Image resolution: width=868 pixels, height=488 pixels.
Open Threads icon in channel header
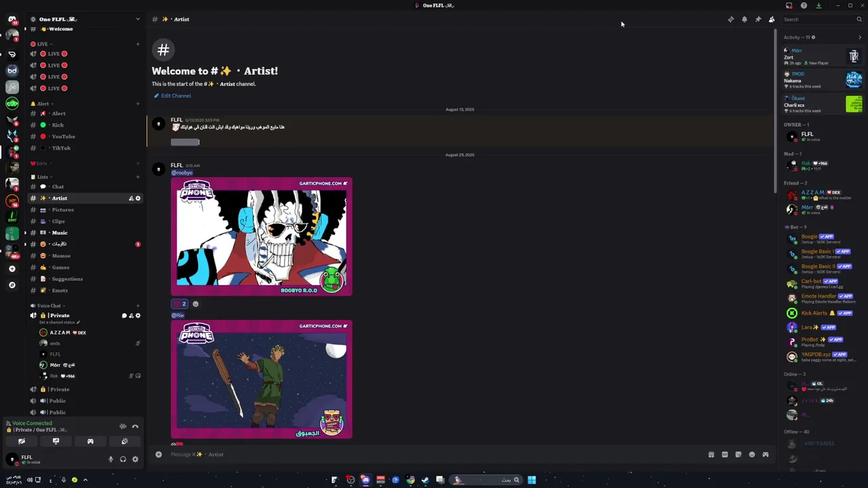(x=730, y=20)
